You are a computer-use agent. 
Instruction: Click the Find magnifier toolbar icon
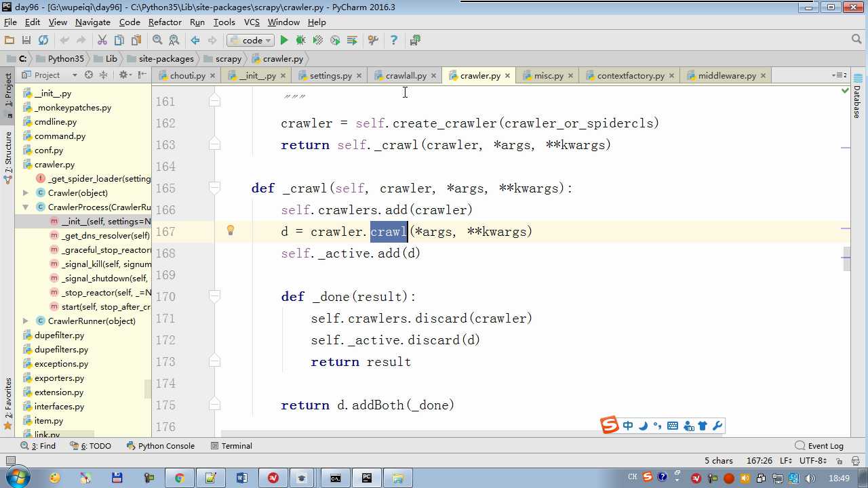[x=157, y=41]
